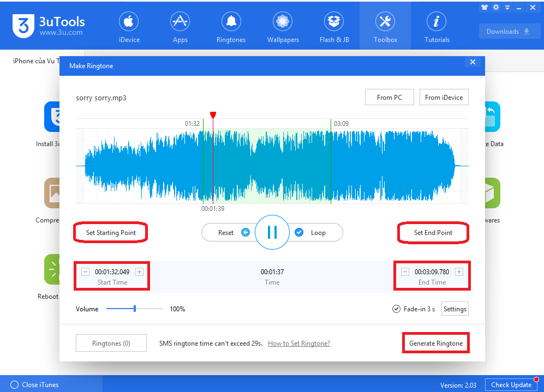Image resolution: width=544 pixels, height=392 pixels.
Task: Go to the Ringtones section
Action: click(231, 27)
